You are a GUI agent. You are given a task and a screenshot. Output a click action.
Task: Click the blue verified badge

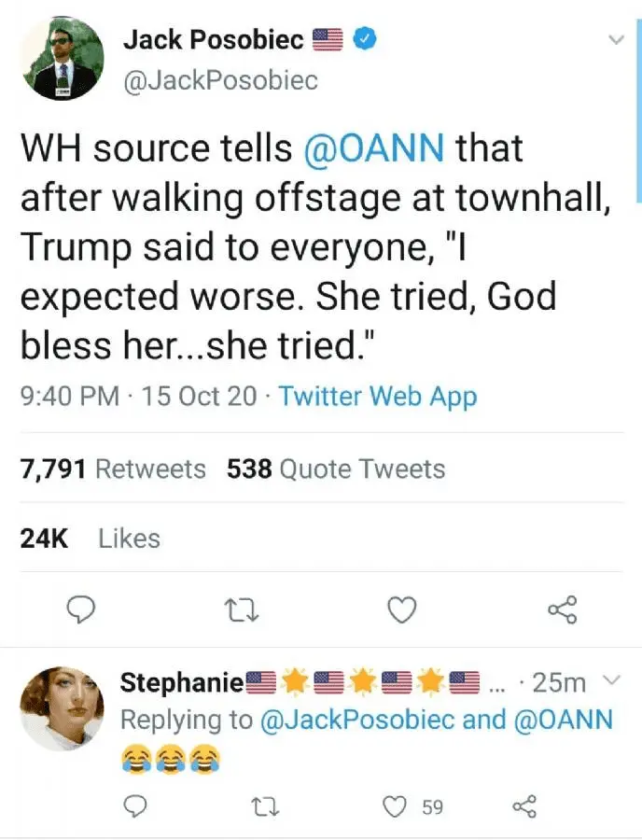(368, 40)
